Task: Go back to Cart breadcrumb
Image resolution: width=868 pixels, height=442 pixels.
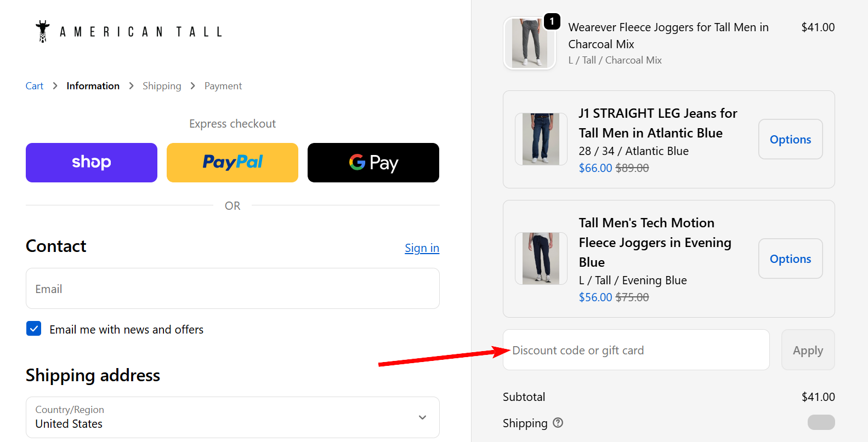Action: click(x=35, y=86)
